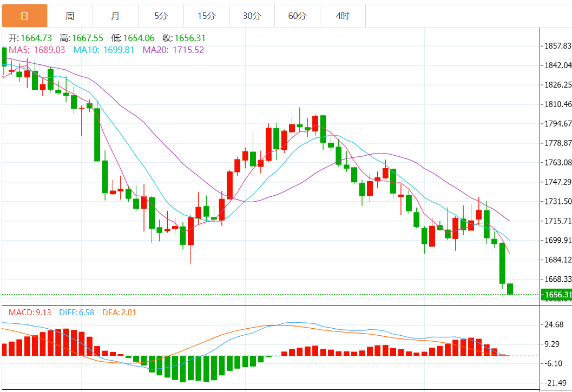This screenshot has width=572, height=392.
Task: Click the 24.68 MACD axis label
Action: pyautogui.click(x=554, y=324)
